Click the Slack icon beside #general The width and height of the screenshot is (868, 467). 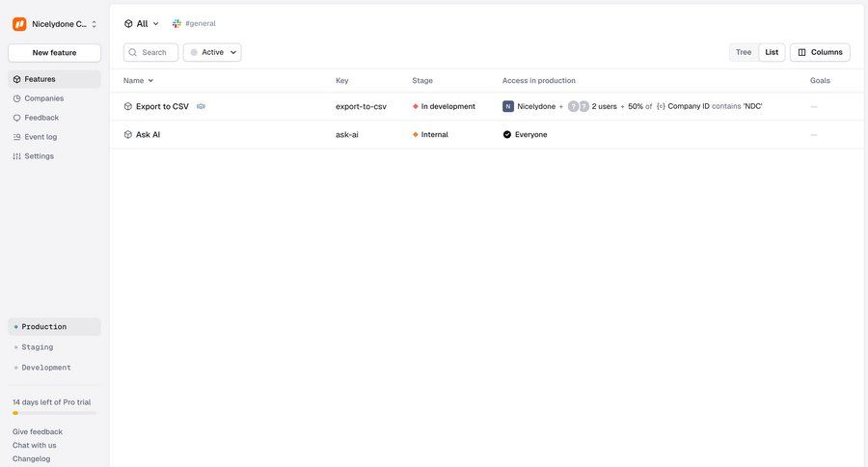176,23
